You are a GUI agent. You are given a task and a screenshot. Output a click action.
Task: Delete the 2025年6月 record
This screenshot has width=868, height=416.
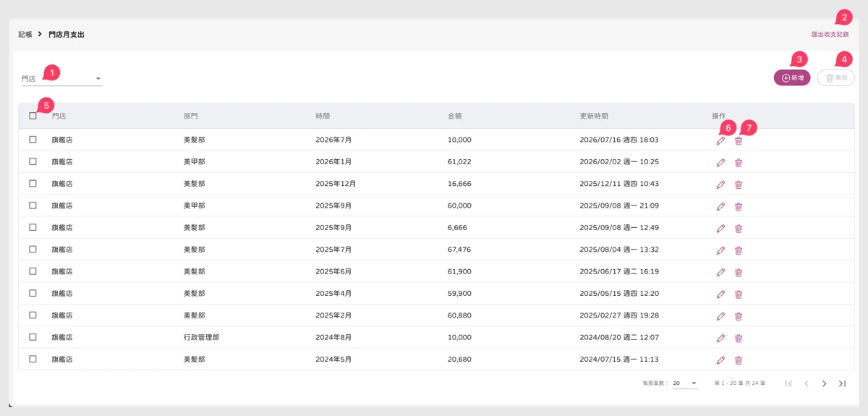[x=739, y=272]
